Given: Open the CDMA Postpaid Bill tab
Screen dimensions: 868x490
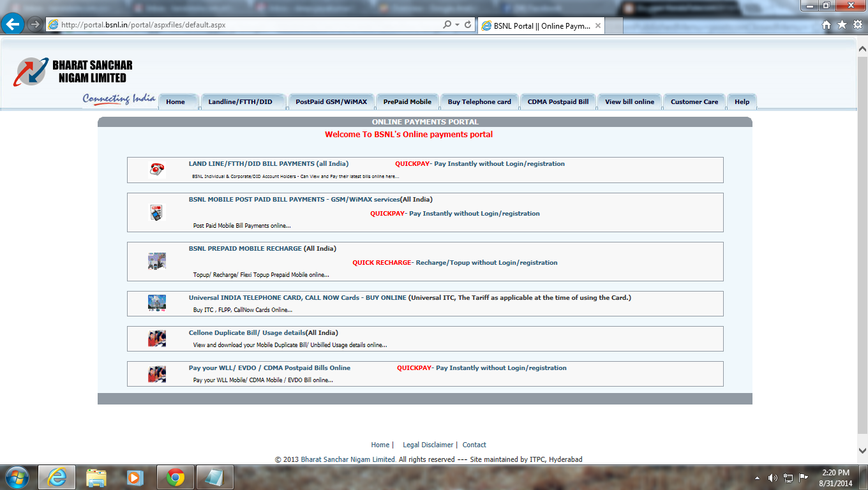Looking at the screenshot, I should pyautogui.click(x=558, y=101).
